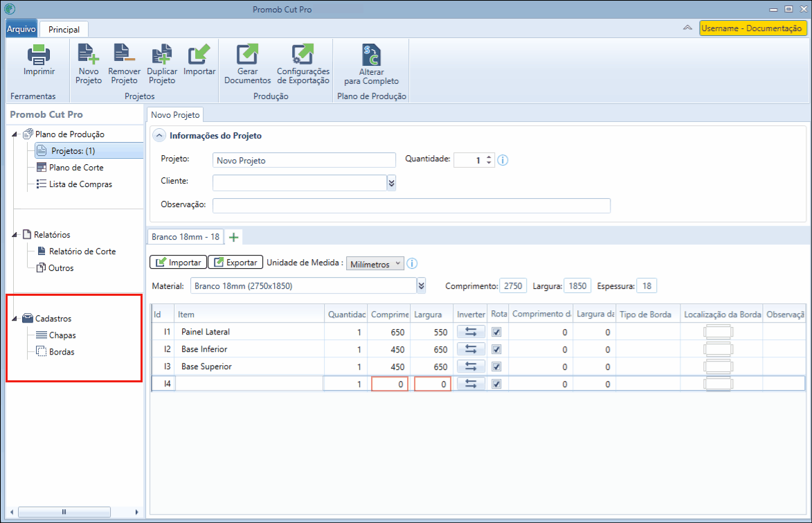This screenshot has height=523, width=812.
Task: Switch to the Principal ribbon tab
Action: (x=64, y=29)
